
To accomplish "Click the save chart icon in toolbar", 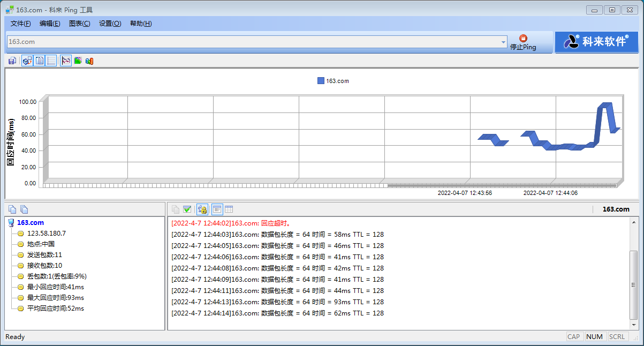I will 12,61.
